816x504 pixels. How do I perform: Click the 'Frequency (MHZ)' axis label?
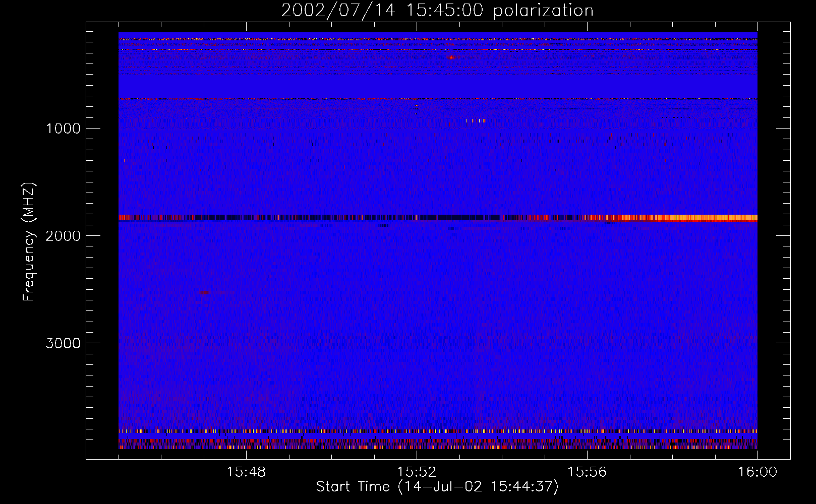(x=29, y=242)
